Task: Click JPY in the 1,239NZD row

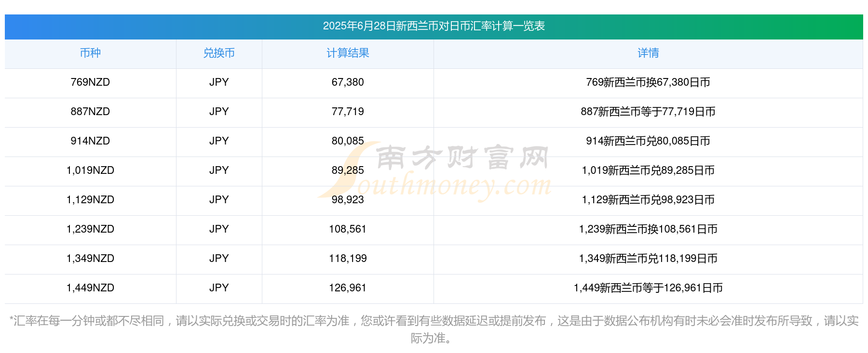Action: click(219, 229)
